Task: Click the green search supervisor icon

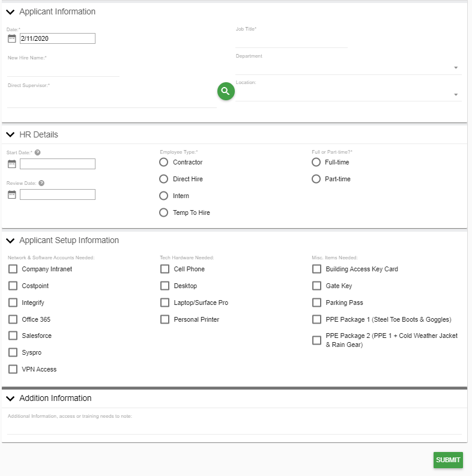Action: coord(226,91)
